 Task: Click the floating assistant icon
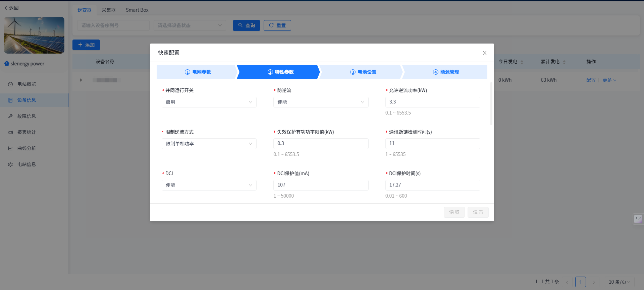(638, 219)
